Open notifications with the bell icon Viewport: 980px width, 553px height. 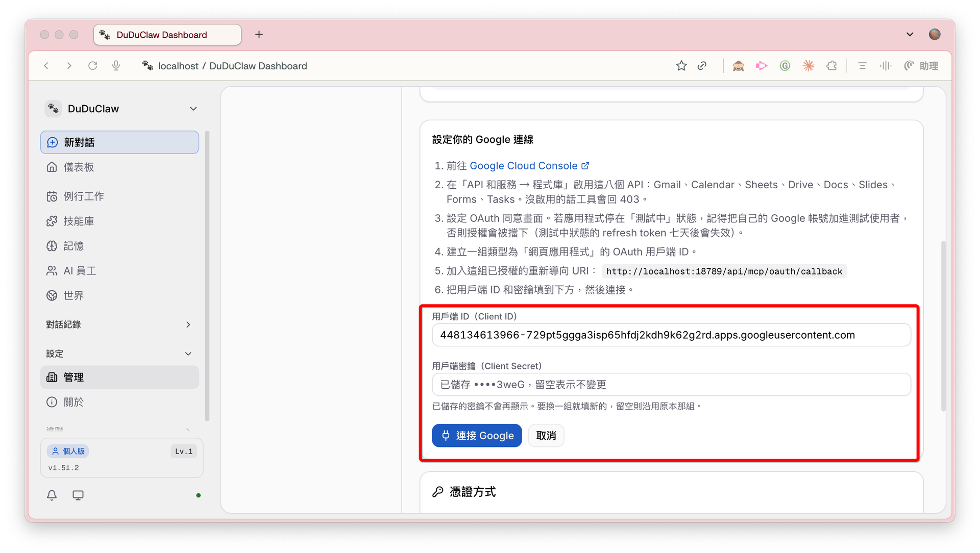[x=52, y=495]
